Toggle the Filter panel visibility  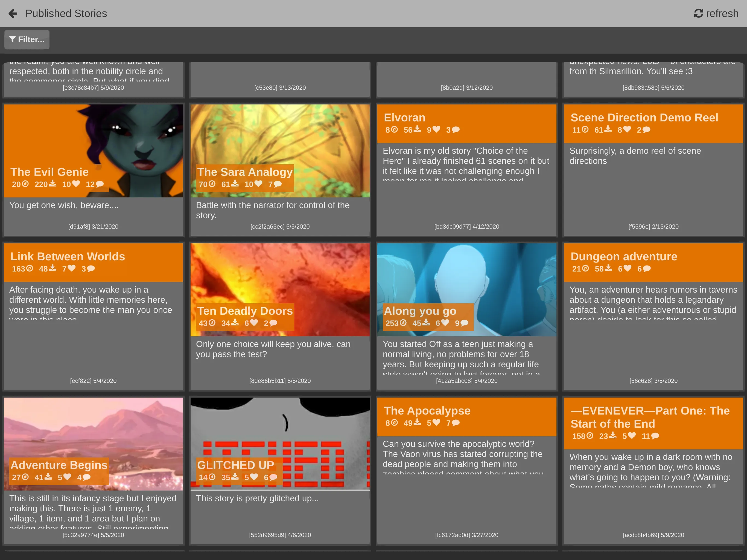[x=28, y=39]
